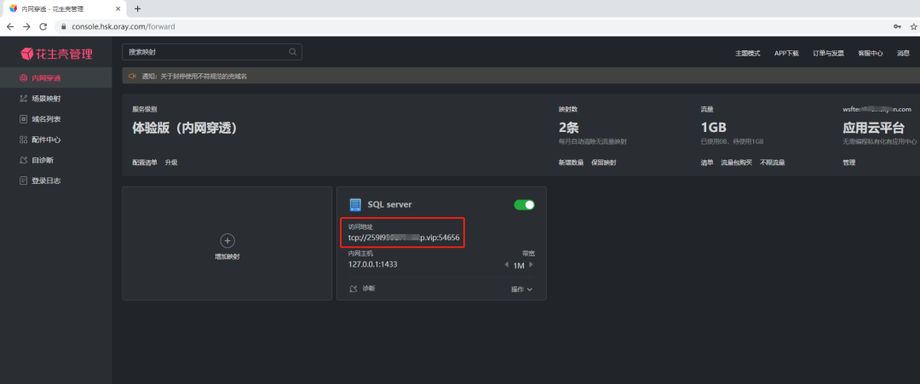The height and width of the screenshot is (384, 920).
Task: Bookmark the page with star icon
Action: (x=914, y=26)
